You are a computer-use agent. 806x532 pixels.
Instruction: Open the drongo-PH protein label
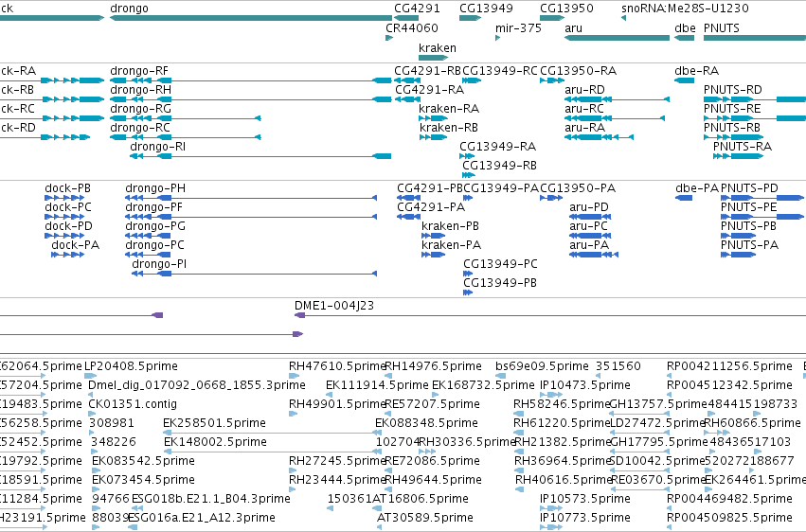click(x=155, y=188)
